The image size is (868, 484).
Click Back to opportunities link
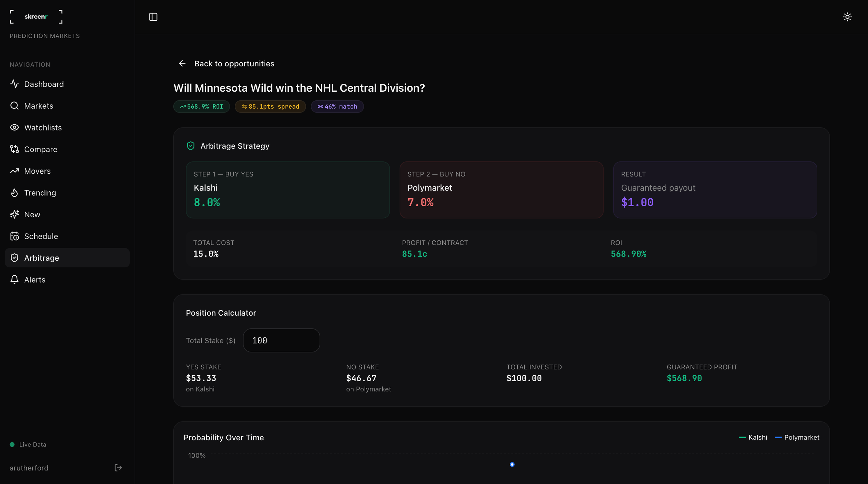tap(226, 64)
